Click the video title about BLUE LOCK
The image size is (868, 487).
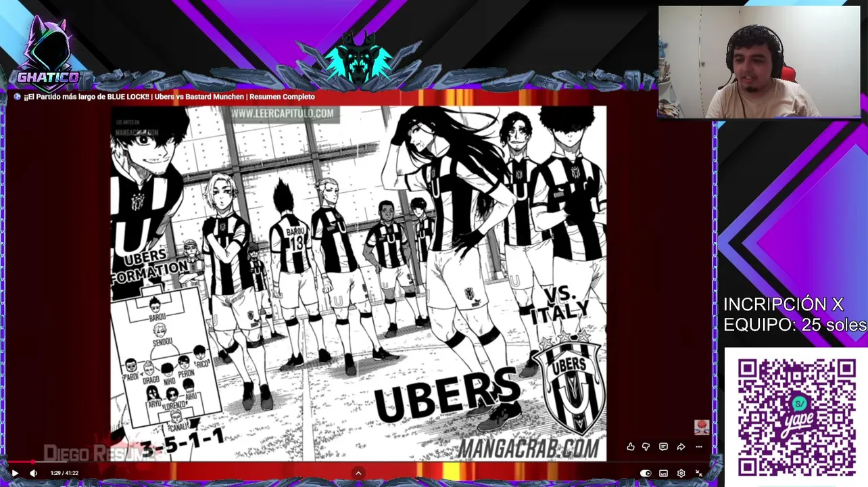(x=169, y=97)
